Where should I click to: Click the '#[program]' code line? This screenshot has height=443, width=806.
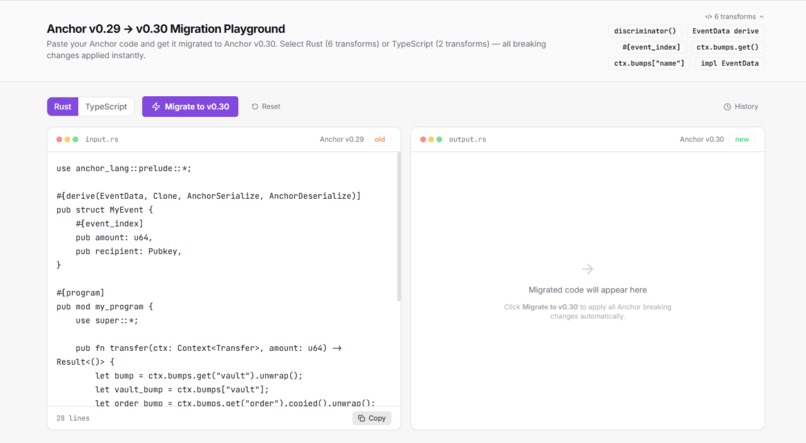(80, 293)
